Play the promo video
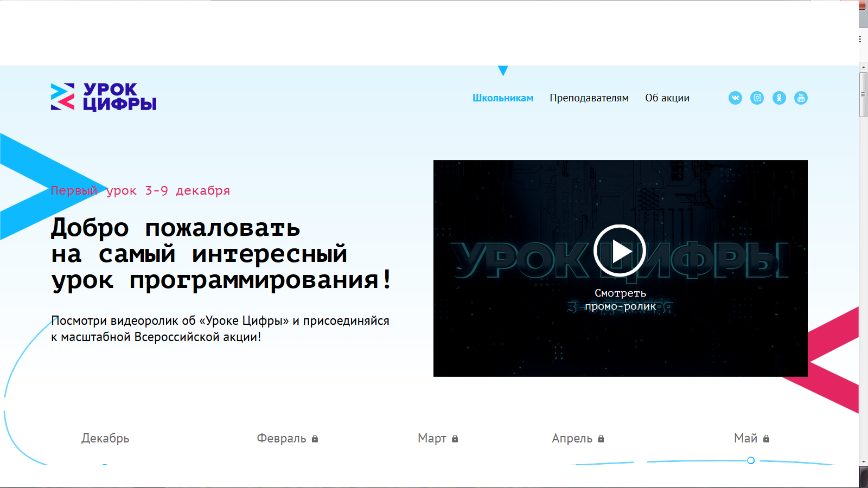This screenshot has height=488, width=868. coord(620,251)
